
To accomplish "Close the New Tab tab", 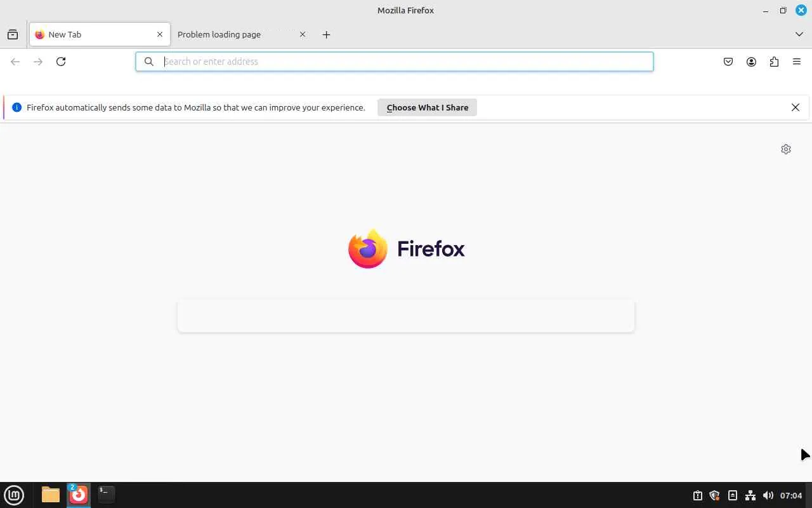I will (160, 34).
